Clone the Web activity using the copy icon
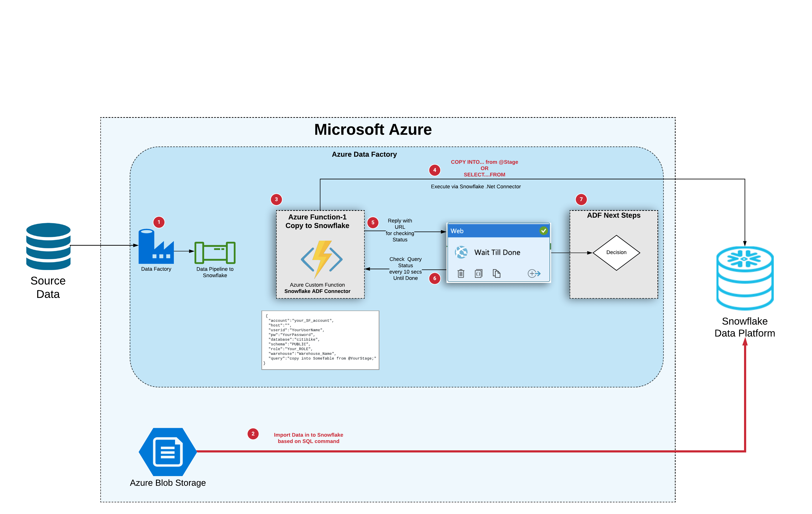 497,273
